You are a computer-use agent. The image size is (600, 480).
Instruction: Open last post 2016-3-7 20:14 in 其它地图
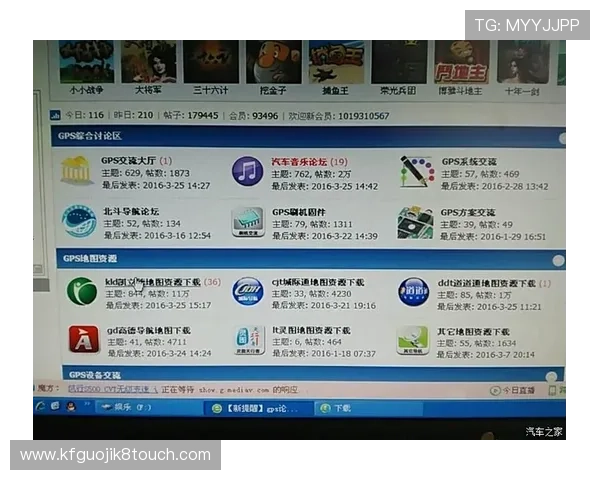505,355
